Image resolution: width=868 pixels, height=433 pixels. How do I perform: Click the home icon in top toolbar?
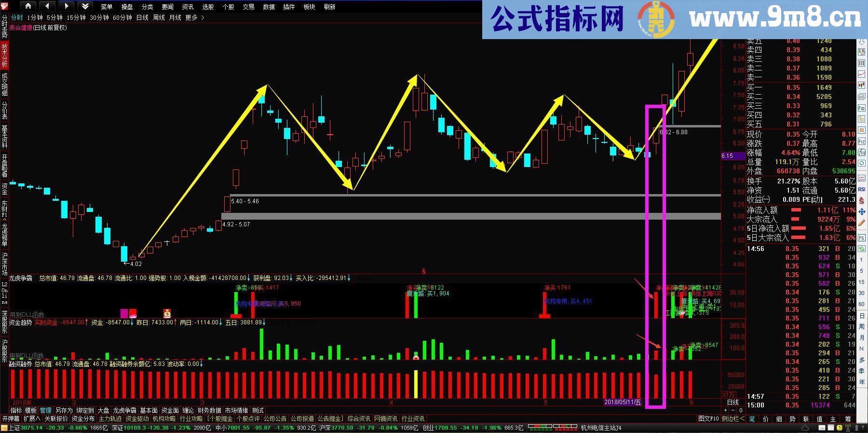click(x=28, y=6)
